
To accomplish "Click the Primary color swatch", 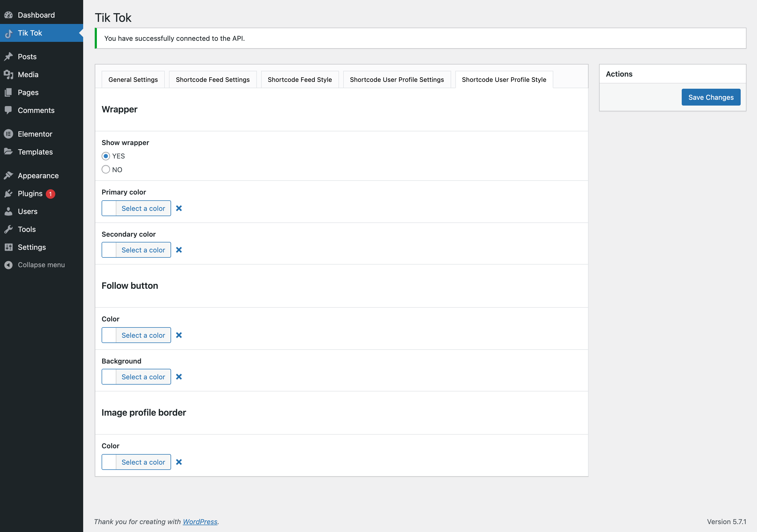I will tap(109, 208).
